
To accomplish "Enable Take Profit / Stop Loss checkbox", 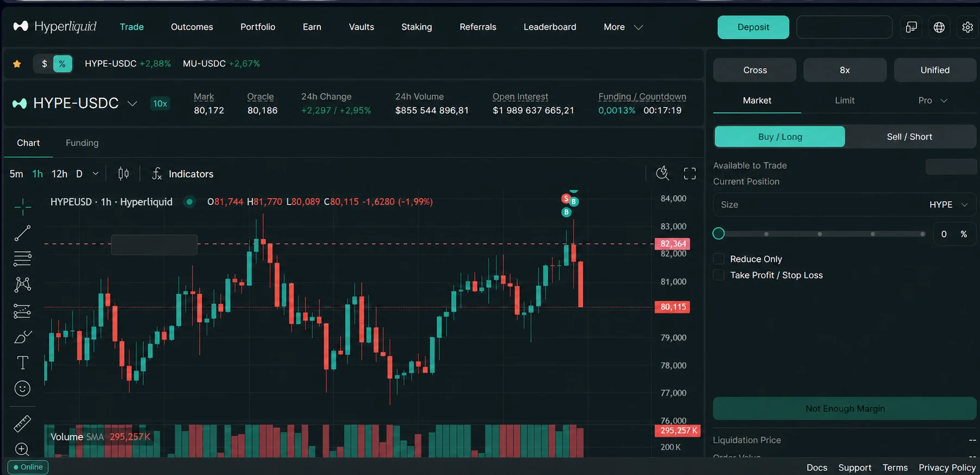I will pos(719,275).
